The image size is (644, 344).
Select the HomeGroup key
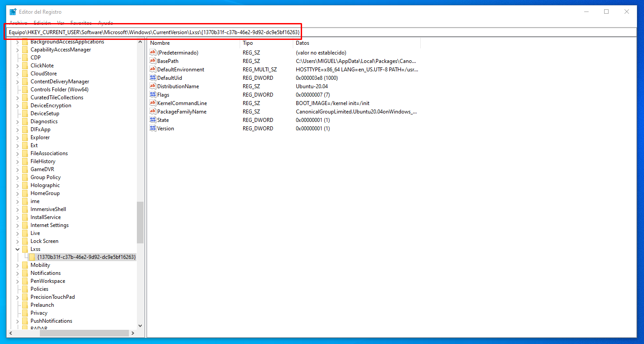(x=45, y=193)
